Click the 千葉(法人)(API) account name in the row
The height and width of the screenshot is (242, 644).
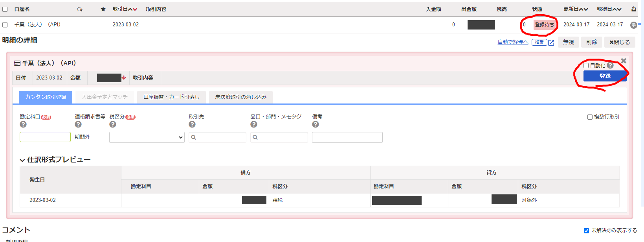pyautogui.click(x=37, y=24)
